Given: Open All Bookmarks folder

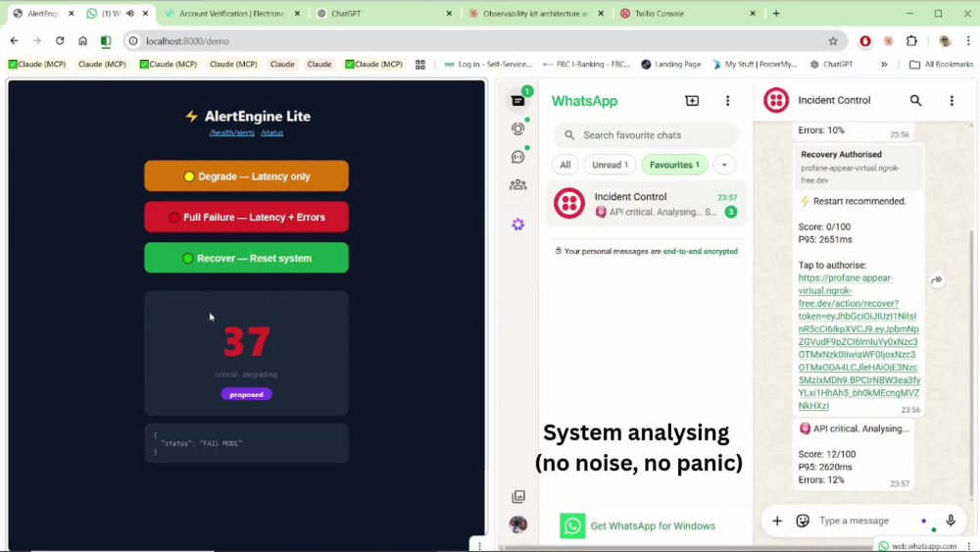Looking at the screenshot, I should (x=941, y=65).
